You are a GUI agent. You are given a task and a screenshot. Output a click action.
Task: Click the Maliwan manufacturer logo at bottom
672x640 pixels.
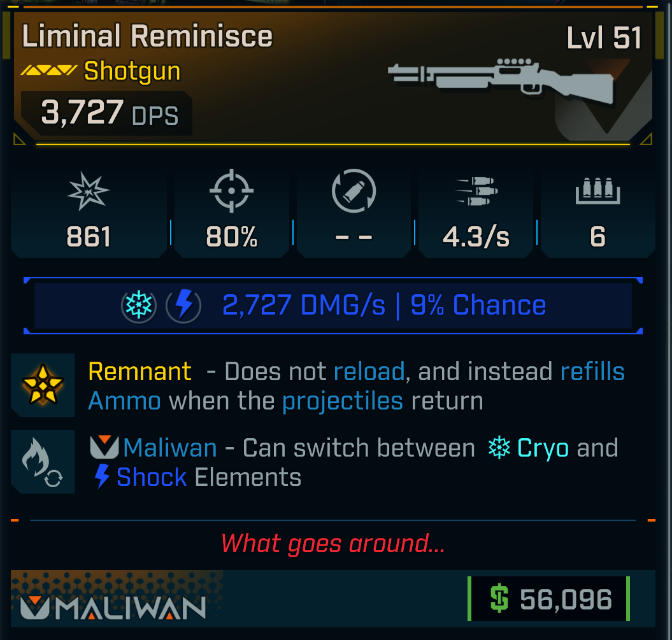coord(113,608)
